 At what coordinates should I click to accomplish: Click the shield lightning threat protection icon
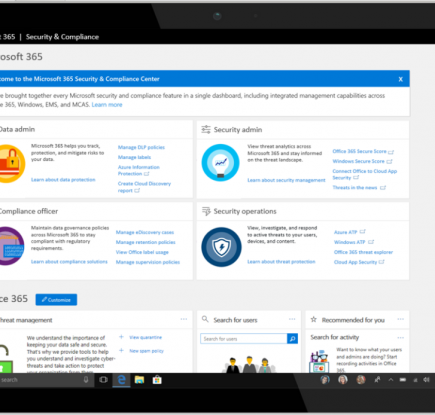[221, 247]
